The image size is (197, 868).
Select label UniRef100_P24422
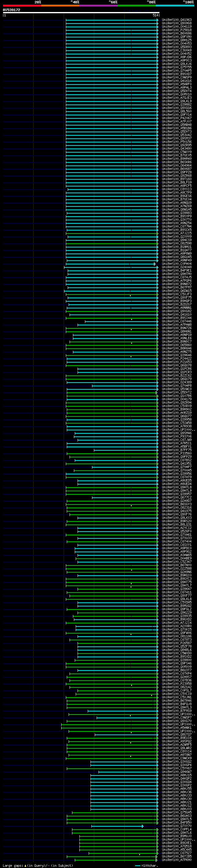click(x=176, y=358)
